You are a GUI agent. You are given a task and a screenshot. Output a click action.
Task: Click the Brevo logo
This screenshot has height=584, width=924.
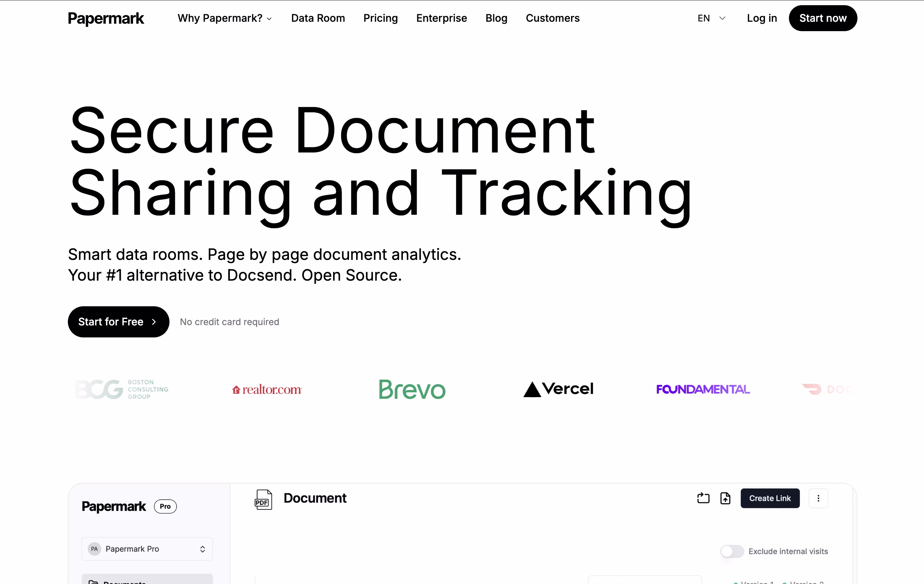click(x=412, y=389)
